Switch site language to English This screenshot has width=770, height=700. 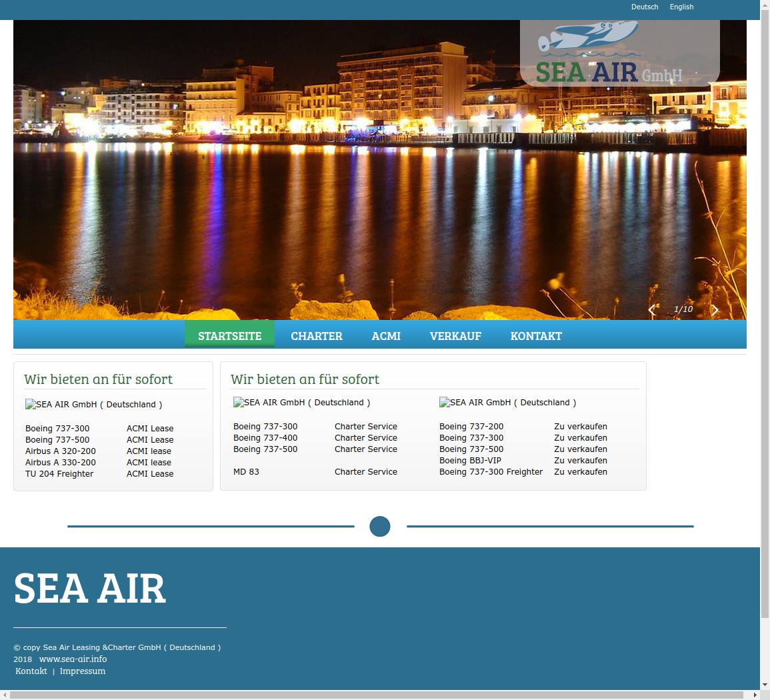point(681,7)
